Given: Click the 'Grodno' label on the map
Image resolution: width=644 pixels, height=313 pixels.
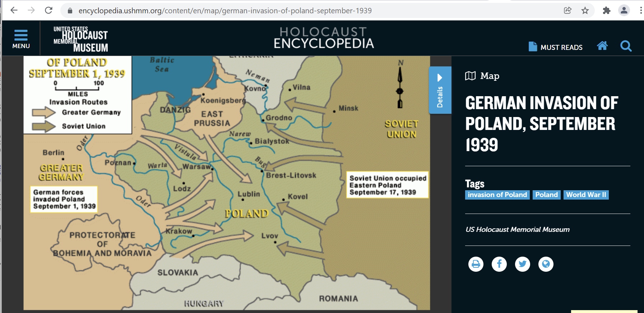Looking at the screenshot, I should (x=279, y=118).
